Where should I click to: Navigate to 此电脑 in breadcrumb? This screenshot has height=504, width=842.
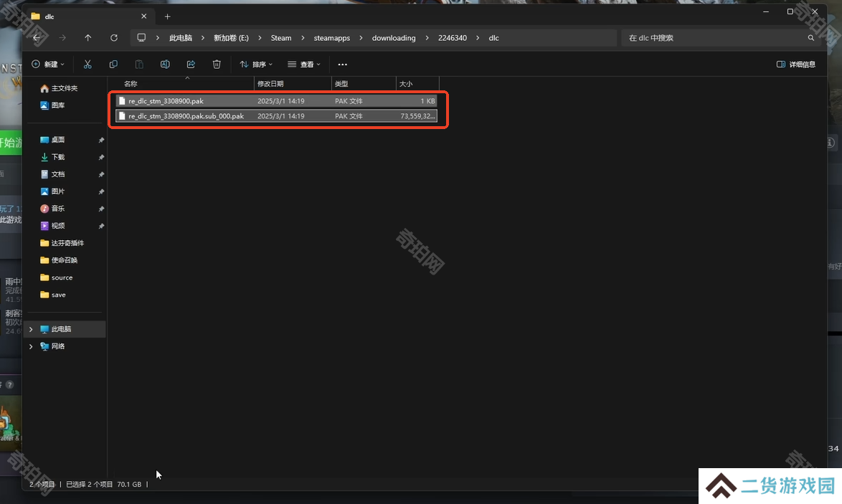181,38
